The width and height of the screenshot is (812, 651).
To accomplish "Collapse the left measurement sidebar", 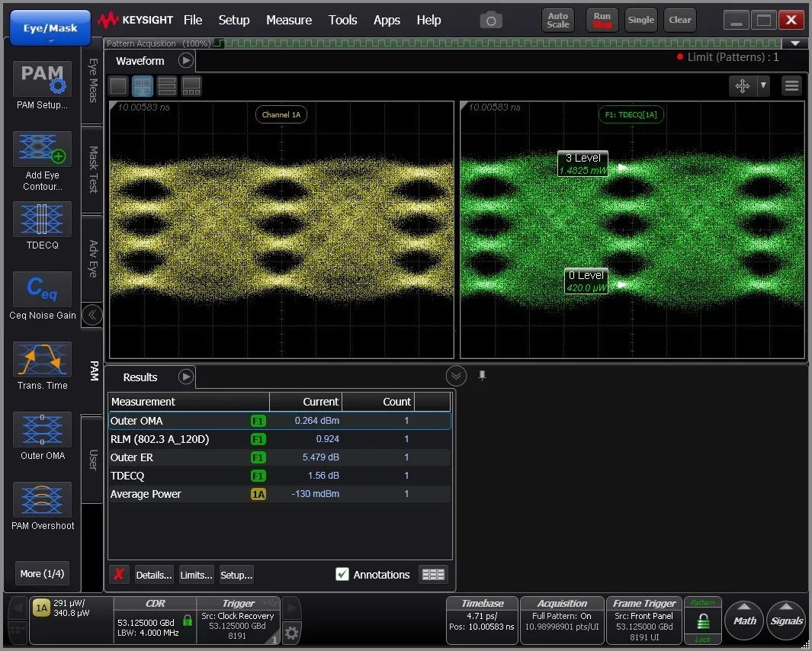I will (92, 315).
